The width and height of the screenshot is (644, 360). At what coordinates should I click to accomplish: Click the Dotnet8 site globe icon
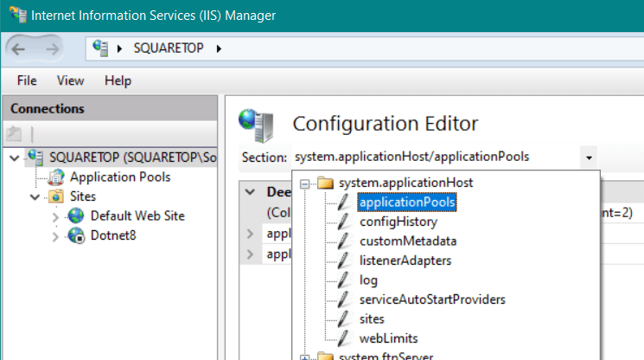click(76, 235)
